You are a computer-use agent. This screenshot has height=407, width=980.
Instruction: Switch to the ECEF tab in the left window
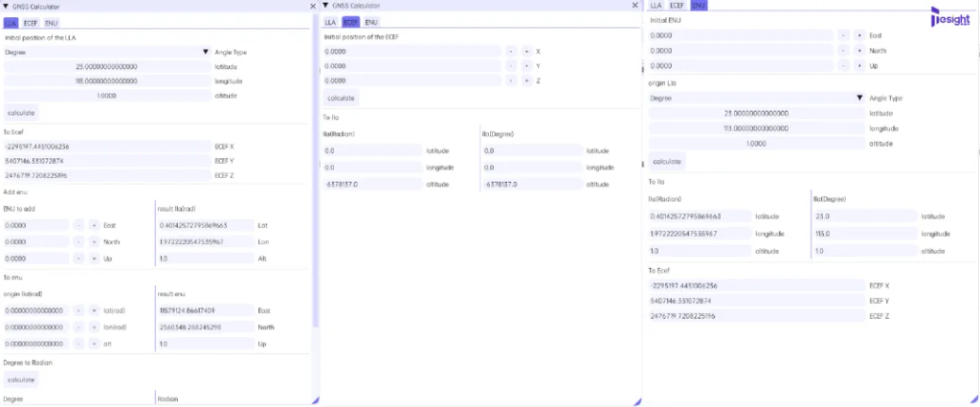[31, 23]
